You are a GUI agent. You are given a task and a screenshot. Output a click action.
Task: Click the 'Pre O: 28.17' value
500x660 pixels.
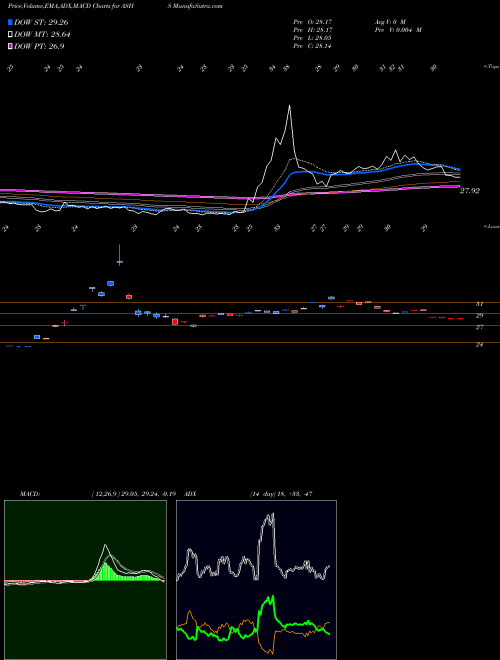pos(313,21)
